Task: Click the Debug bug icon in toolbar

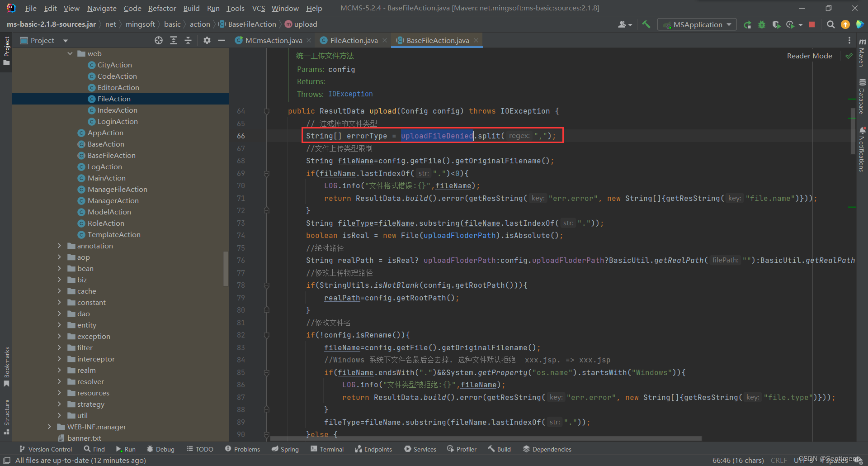Action: point(762,24)
